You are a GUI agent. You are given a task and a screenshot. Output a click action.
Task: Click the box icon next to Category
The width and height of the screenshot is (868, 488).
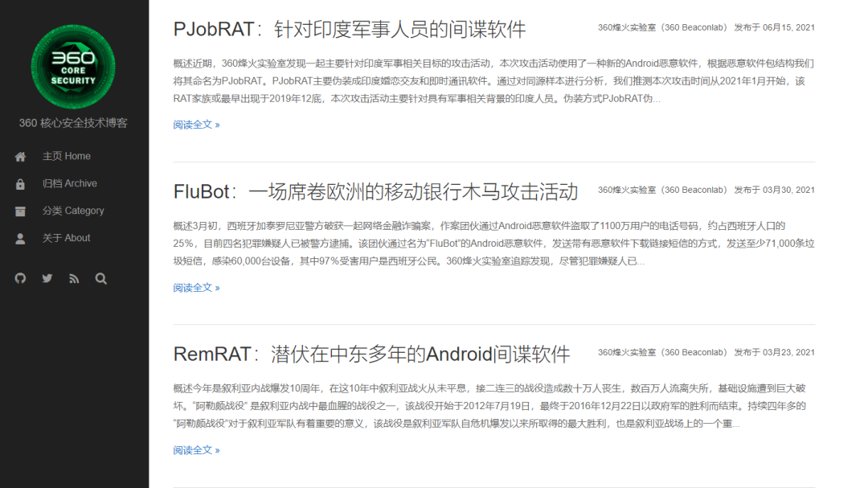point(20,211)
